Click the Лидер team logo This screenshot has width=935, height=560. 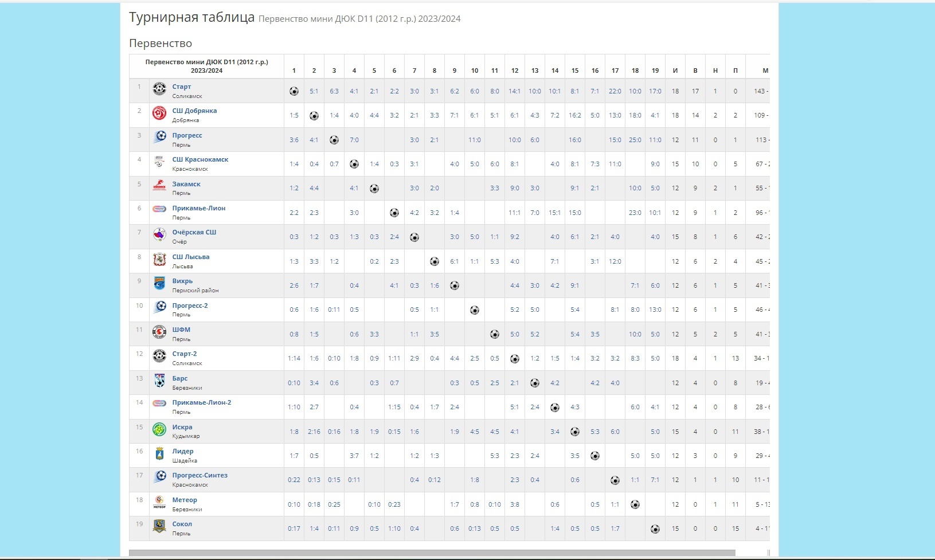(159, 453)
